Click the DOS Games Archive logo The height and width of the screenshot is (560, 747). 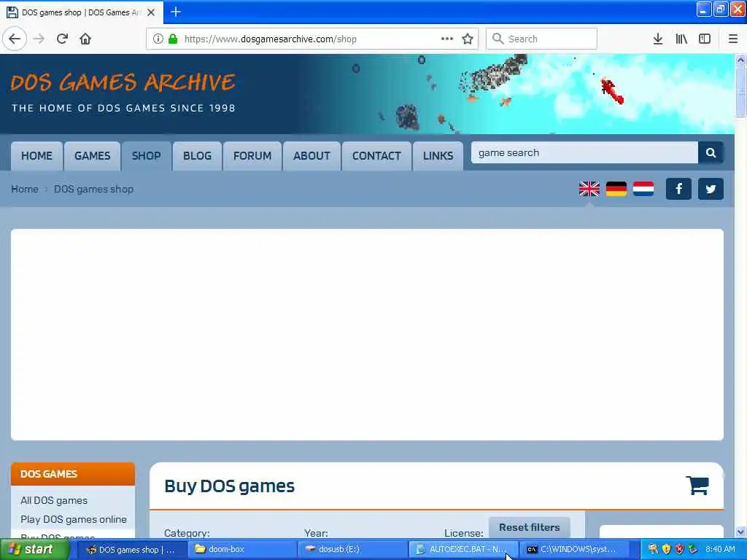[123, 93]
